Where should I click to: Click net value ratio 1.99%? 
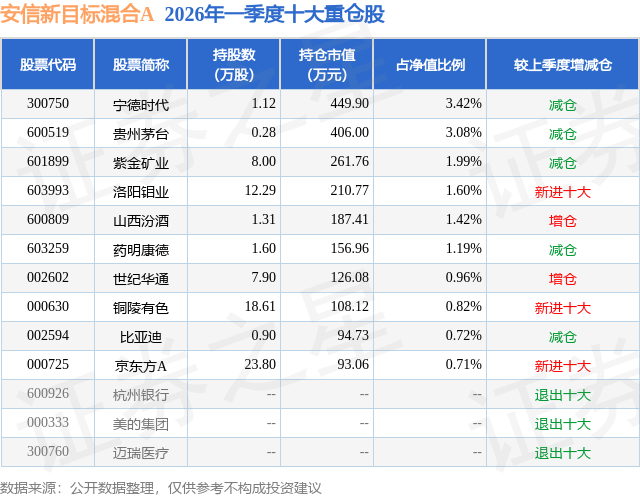(463, 161)
